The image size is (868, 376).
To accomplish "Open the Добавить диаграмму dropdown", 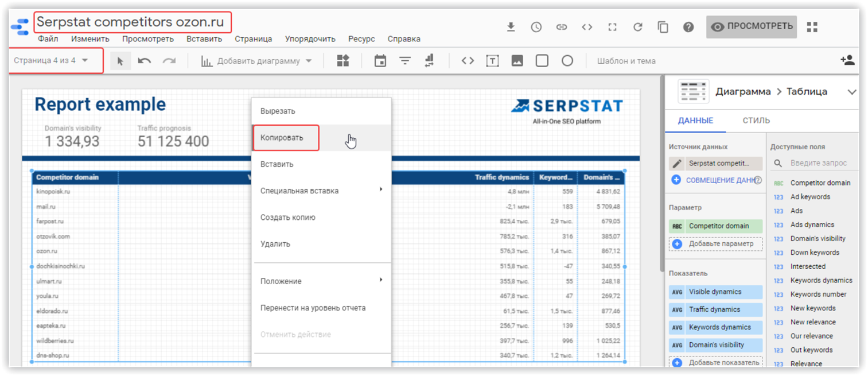I will (x=256, y=61).
